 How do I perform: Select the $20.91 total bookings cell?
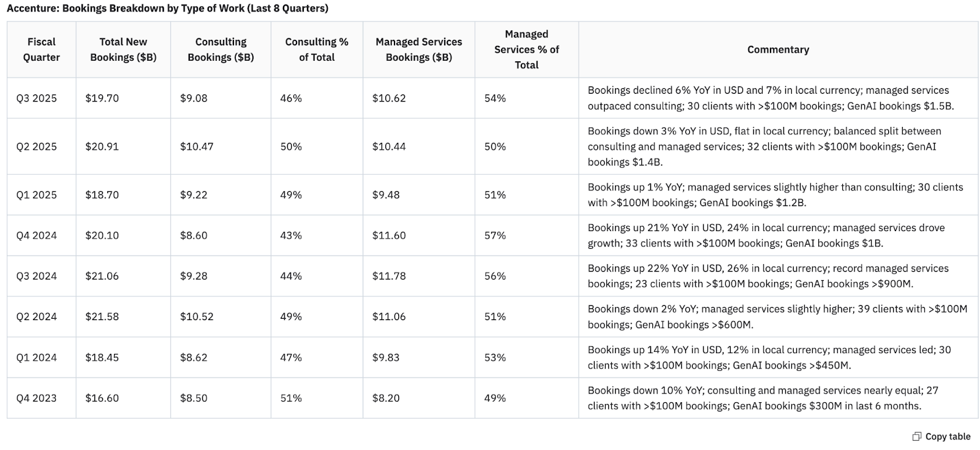[102, 147]
